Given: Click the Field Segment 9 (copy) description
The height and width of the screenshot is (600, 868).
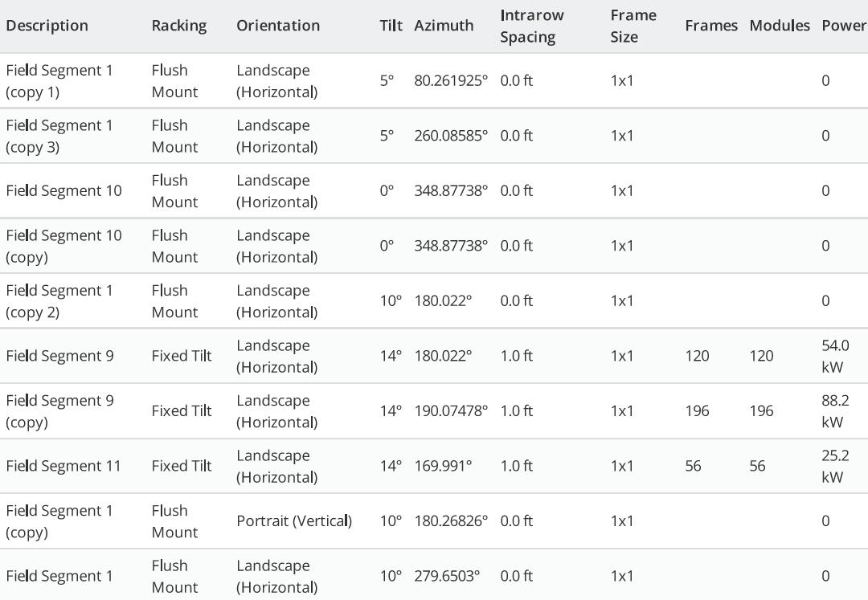Looking at the screenshot, I should tap(59, 410).
